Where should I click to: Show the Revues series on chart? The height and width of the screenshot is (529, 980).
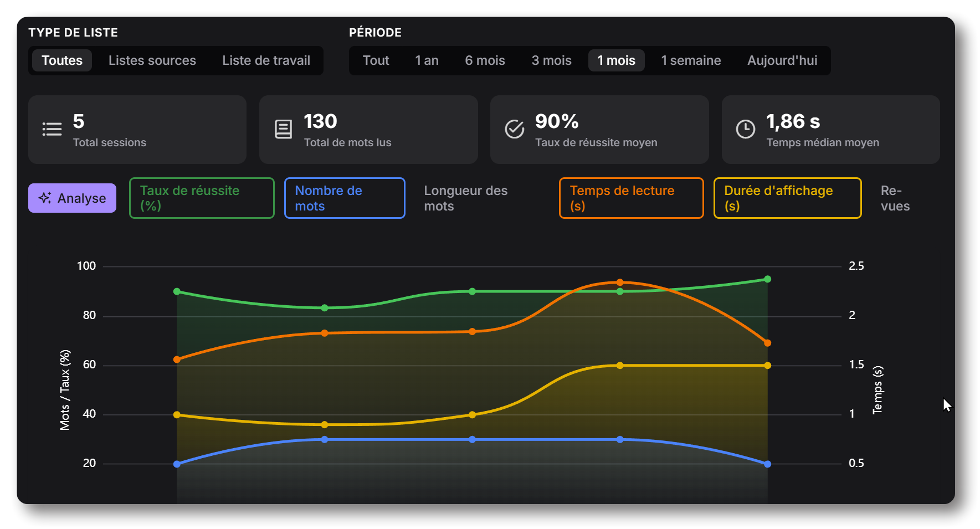pos(895,198)
